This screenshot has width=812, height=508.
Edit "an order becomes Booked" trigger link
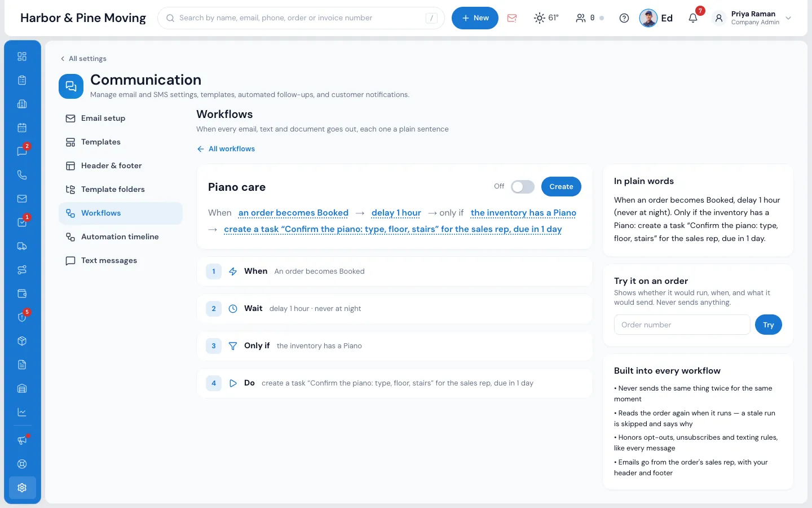tap(293, 213)
